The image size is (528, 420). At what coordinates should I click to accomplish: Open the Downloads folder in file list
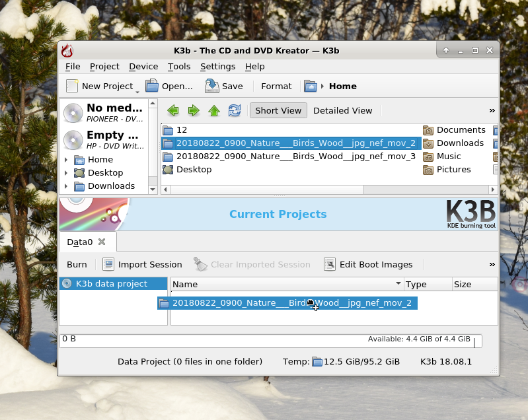(x=453, y=143)
